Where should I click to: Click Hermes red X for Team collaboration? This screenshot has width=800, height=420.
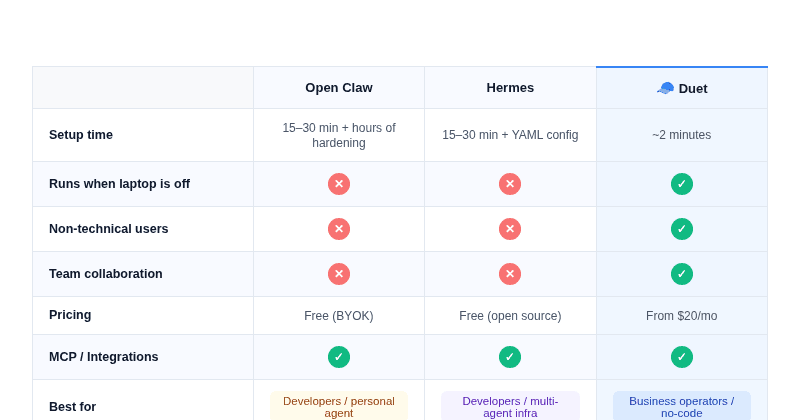[x=510, y=274]
